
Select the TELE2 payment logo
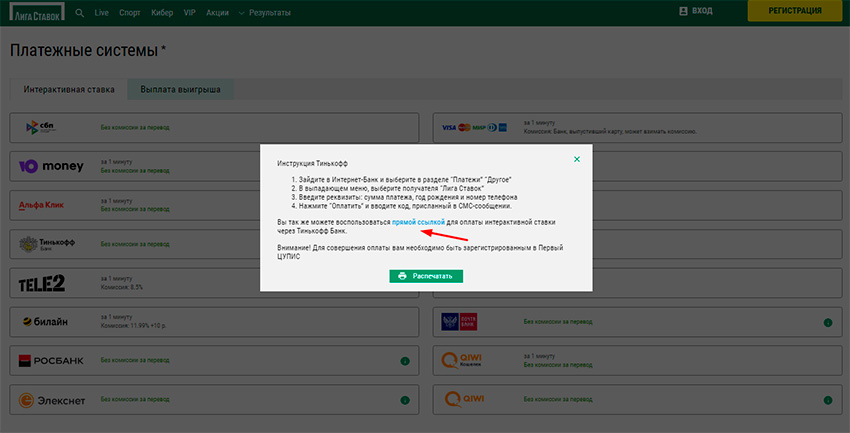pos(42,283)
